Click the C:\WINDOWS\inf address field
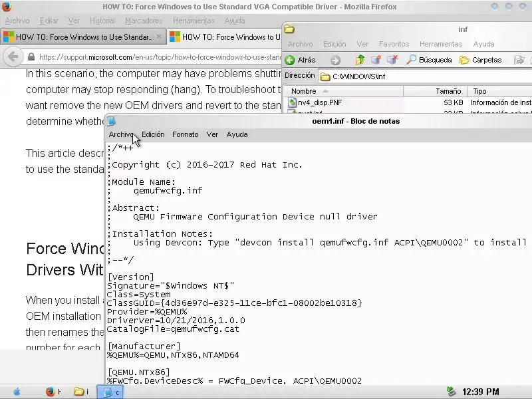 point(425,76)
